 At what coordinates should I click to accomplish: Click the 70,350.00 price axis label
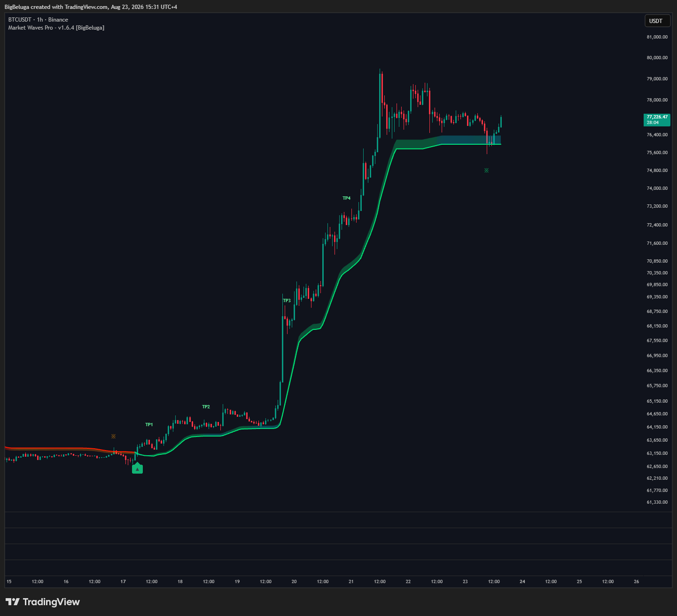(657, 273)
